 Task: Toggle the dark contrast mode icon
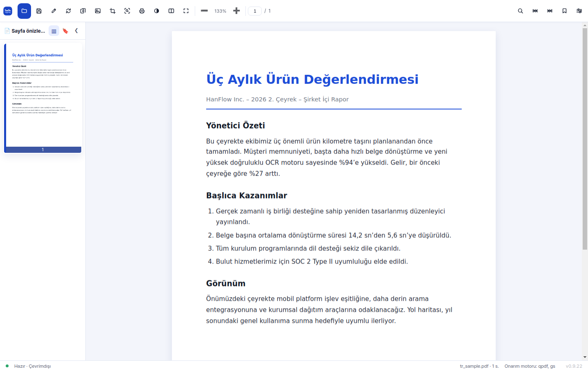tap(156, 11)
